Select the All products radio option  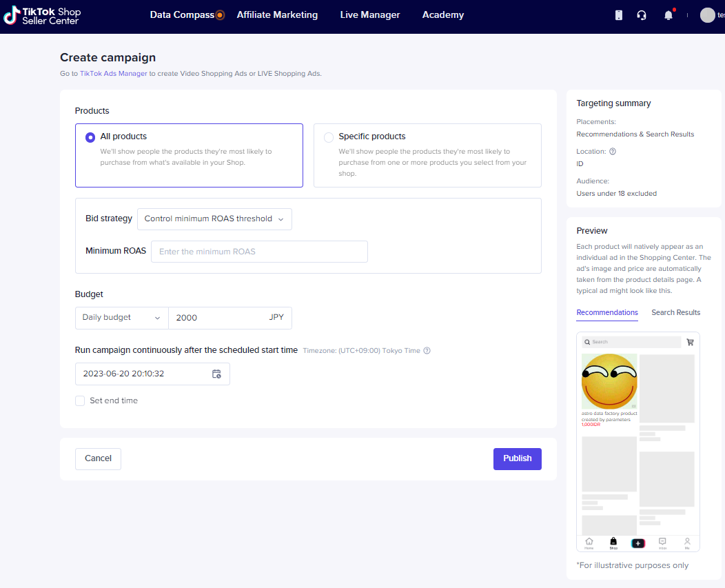[90, 137]
